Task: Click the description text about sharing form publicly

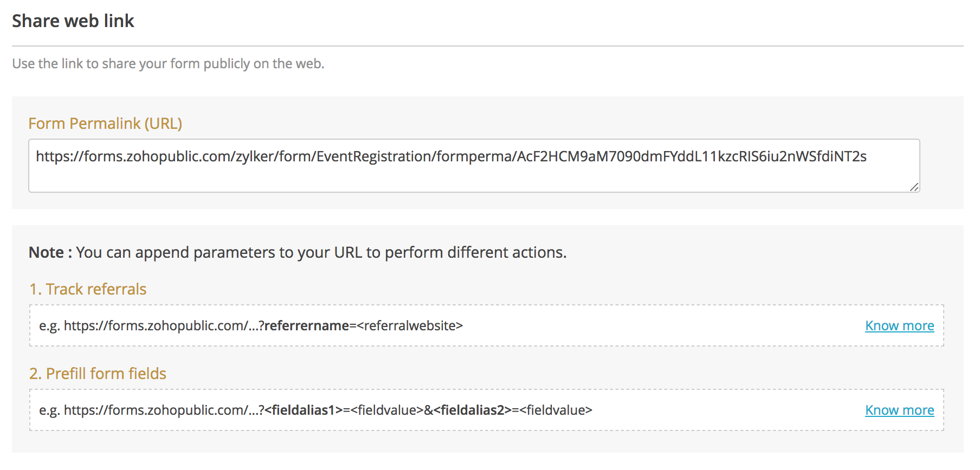Action: 168,64
